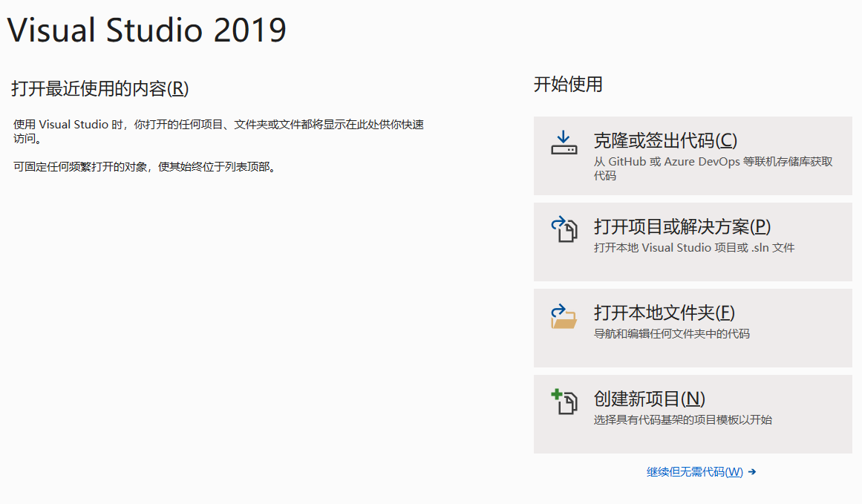Click the GitHub or Azure DevOps description text
This screenshot has width=862, height=504.
[x=713, y=162]
